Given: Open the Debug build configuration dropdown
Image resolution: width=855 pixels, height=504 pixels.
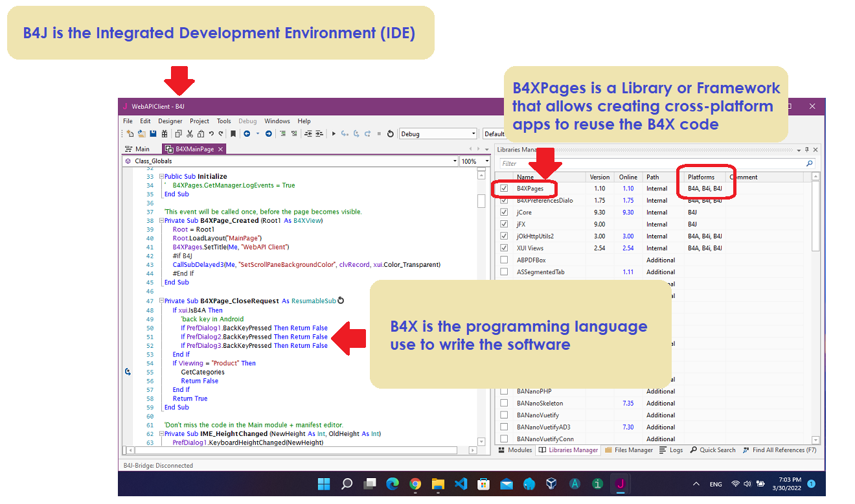Looking at the screenshot, I should coord(473,134).
